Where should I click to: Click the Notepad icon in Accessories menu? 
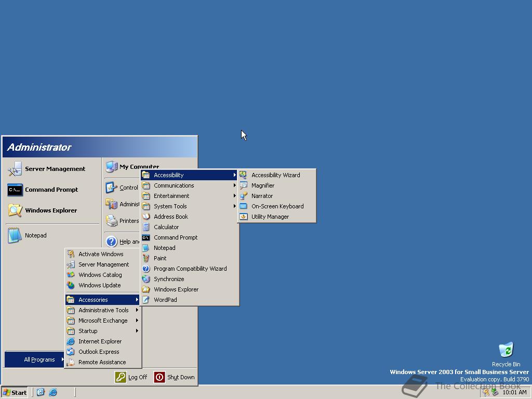click(x=146, y=248)
